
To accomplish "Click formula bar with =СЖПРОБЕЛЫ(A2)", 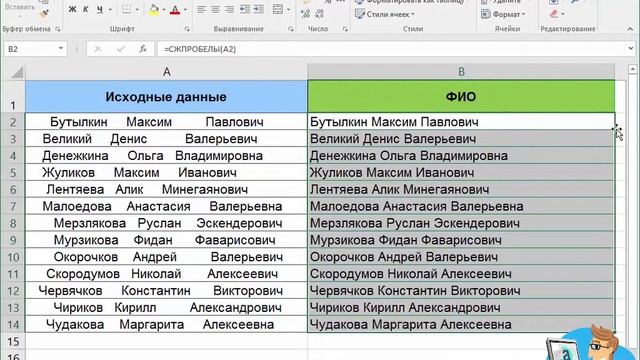I will tap(392, 49).
